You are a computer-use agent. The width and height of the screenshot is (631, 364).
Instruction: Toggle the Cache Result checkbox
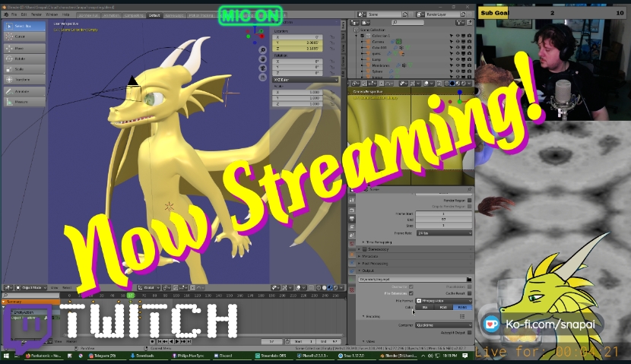tap(469, 293)
